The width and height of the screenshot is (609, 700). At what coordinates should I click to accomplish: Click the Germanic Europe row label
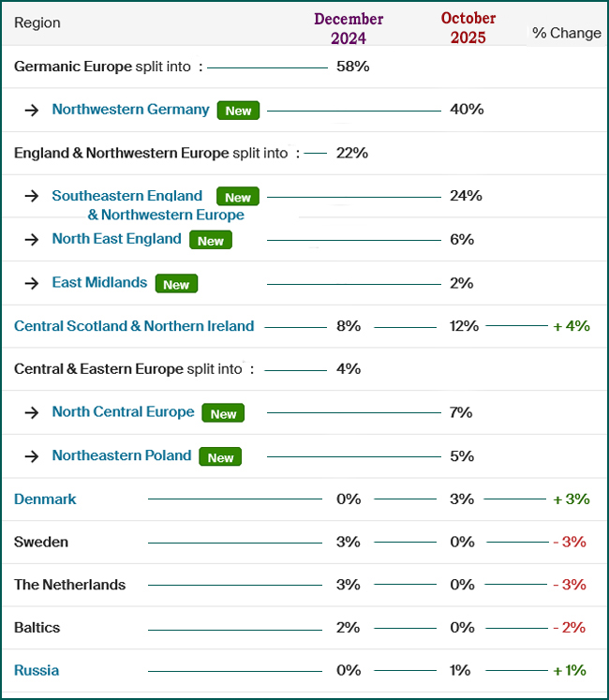(x=73, y=67)
